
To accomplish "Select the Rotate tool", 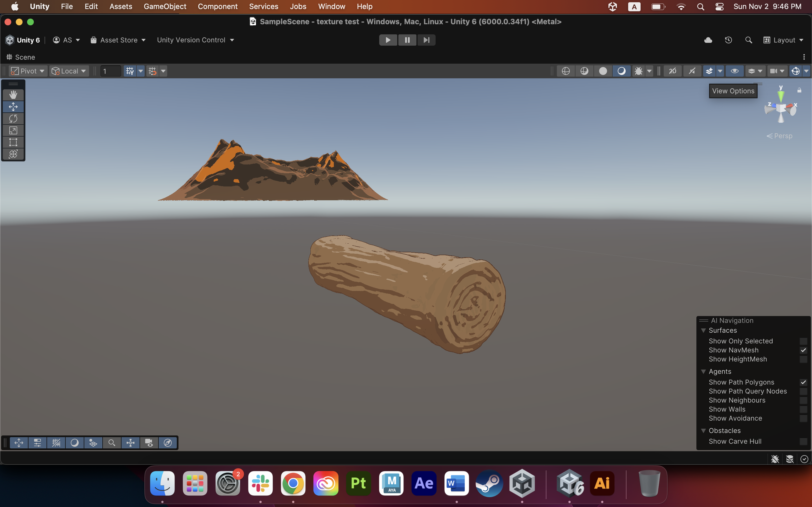I will 13,118.
